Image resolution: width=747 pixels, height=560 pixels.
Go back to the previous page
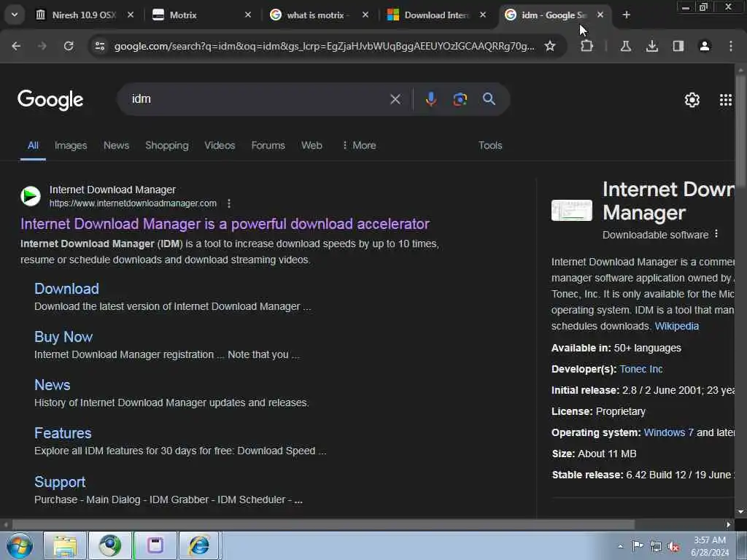tap(16, 46)
